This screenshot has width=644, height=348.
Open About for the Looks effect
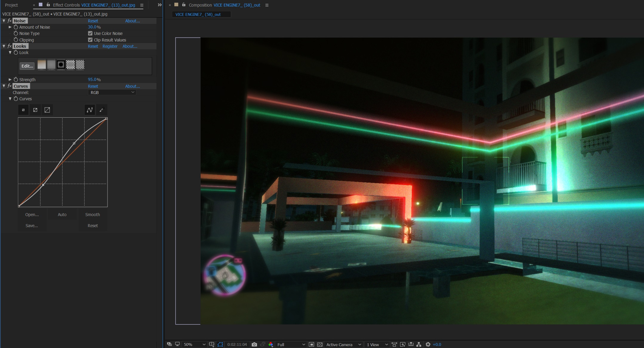(130, 46)
